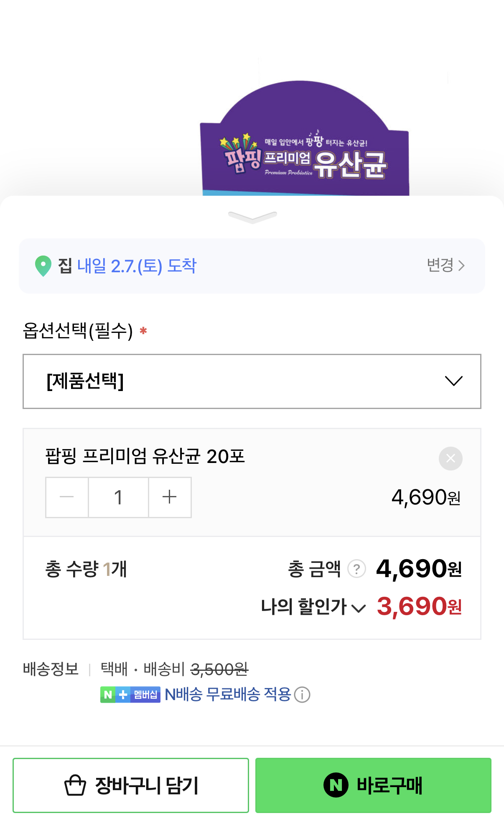
Task: Click the shopping basket icon
Action: pos(75,785)
